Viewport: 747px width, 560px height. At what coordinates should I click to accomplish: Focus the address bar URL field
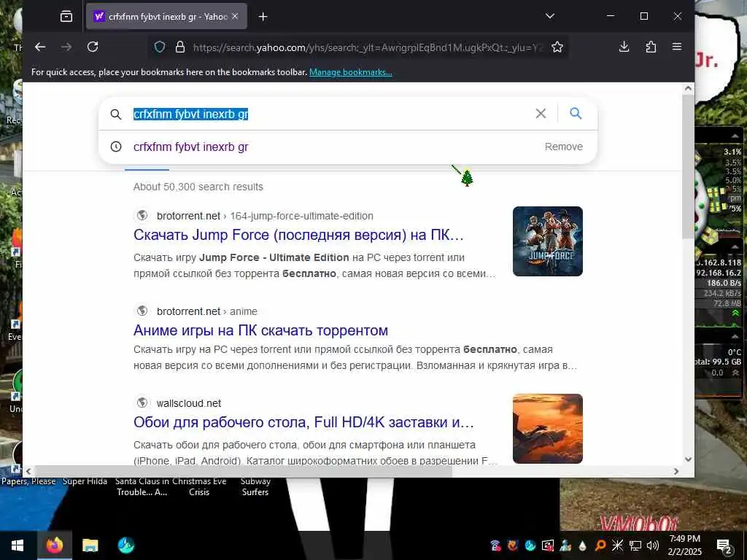[368, 47]
